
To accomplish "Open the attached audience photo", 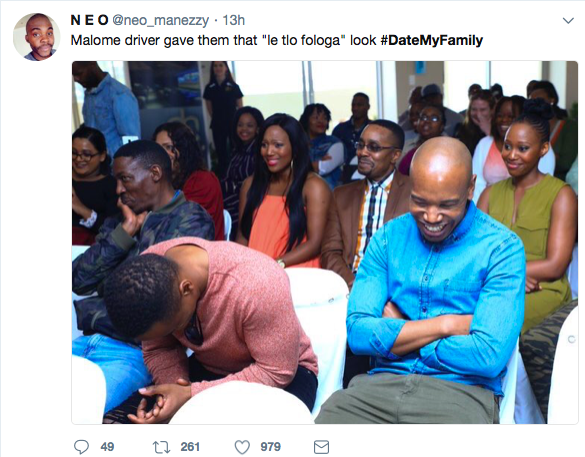I will tap(325, 242).
